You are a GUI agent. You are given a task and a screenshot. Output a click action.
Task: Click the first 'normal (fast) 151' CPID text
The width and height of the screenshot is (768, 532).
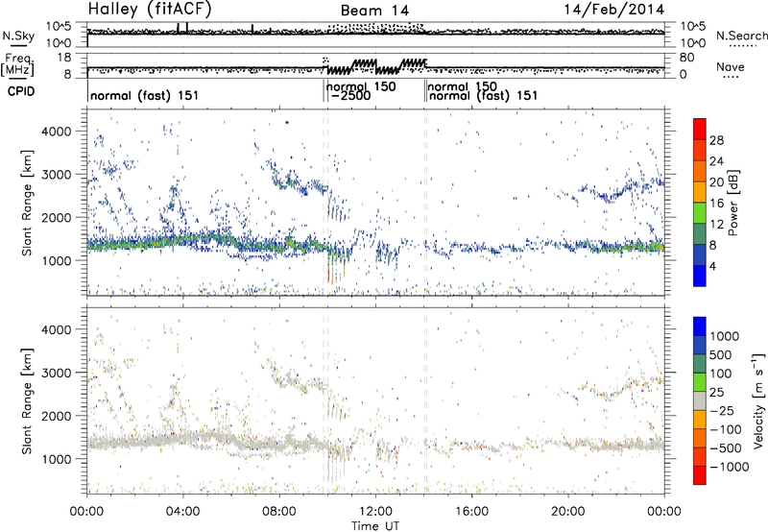coord(145,95)
